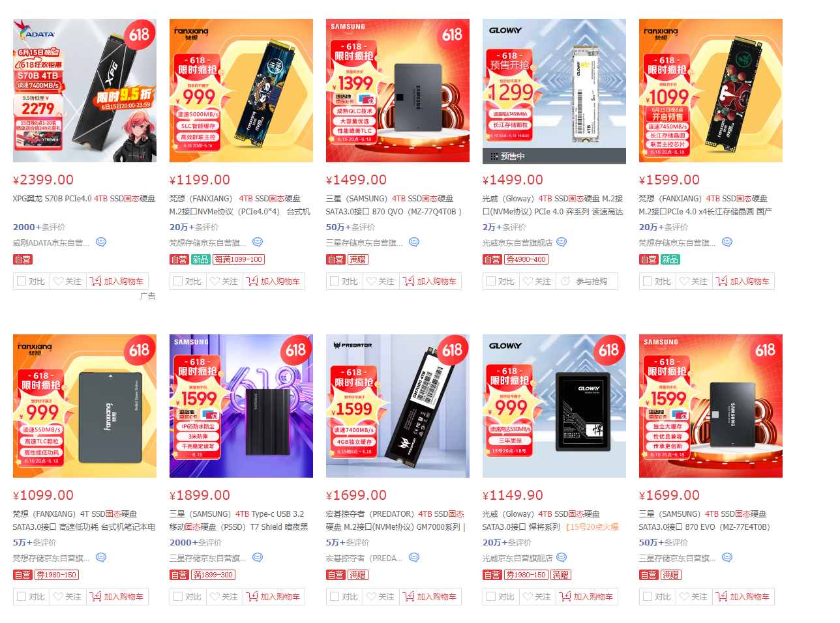The image size is (840, 623).
Task: Enable 对比 checkbox for Samsung 870 EVO
Action: [x=648, y=596]
